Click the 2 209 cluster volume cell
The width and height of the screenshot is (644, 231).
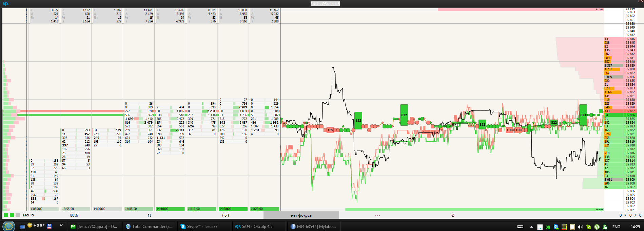[x=242, y=107]
